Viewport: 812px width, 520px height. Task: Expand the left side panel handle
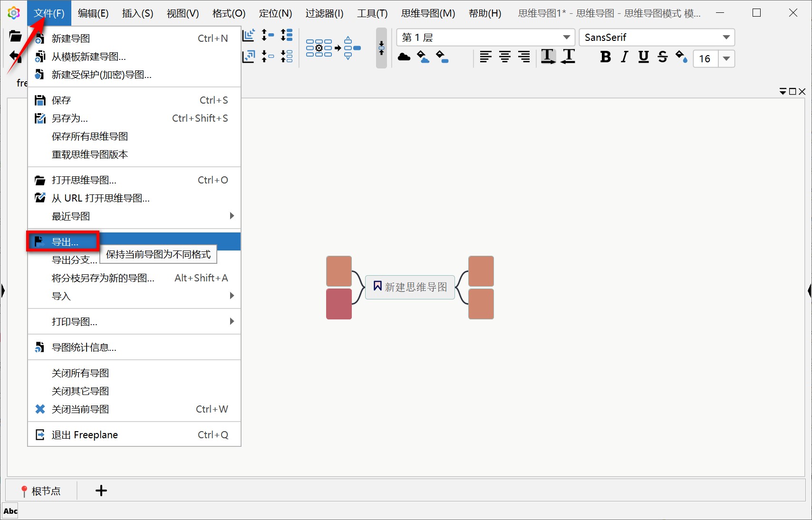coord(3,290)
